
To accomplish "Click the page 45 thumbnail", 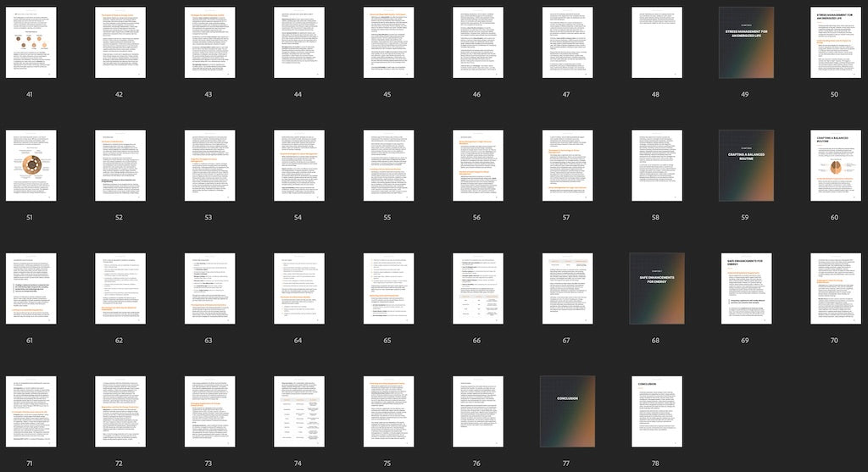I will click(388, 42).
